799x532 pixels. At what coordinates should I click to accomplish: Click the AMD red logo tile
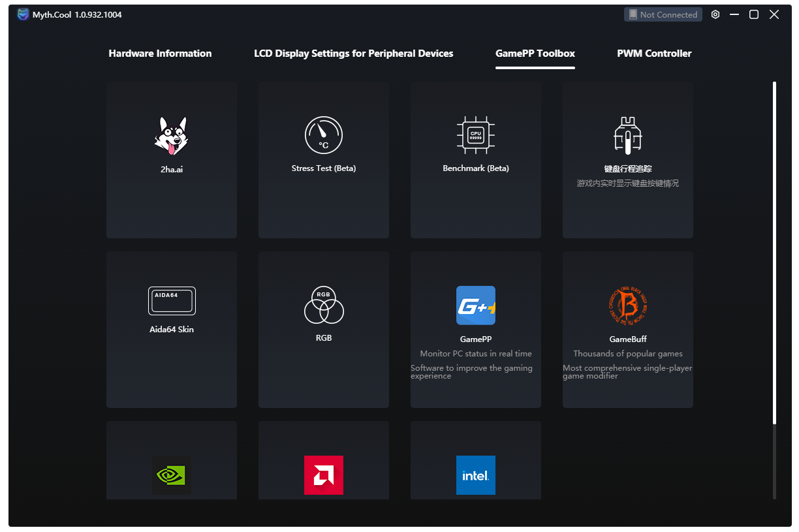[324, 475]
